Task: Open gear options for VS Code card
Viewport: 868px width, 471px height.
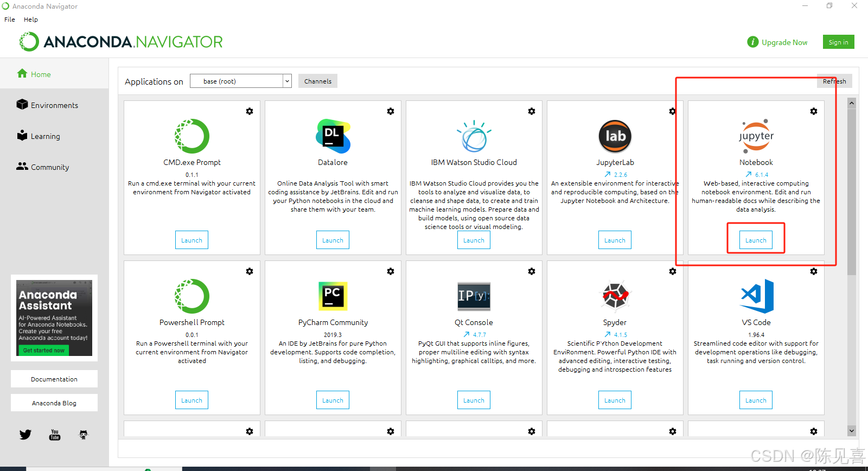Action: pyautogui.click(x=814, y=271)
